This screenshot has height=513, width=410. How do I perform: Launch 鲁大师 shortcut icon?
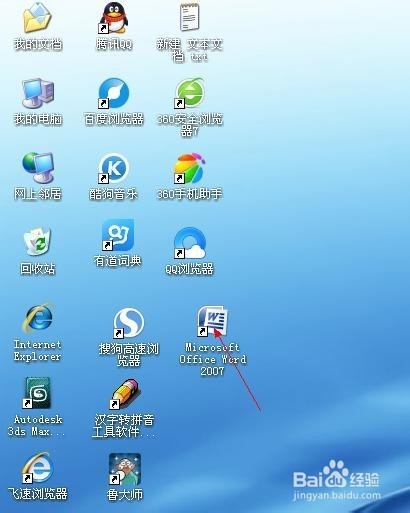(125, 469)
